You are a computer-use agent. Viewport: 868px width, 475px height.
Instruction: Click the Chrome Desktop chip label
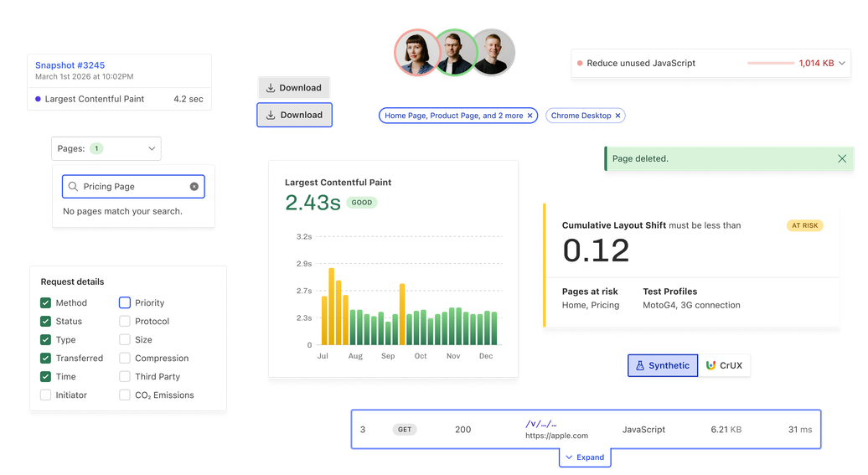click(x=581, y=116)
